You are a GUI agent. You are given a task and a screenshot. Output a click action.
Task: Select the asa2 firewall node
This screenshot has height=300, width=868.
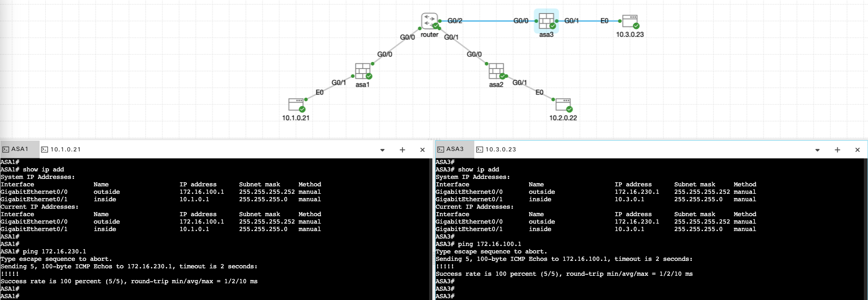pyautogui.click(x=496, y=71)
